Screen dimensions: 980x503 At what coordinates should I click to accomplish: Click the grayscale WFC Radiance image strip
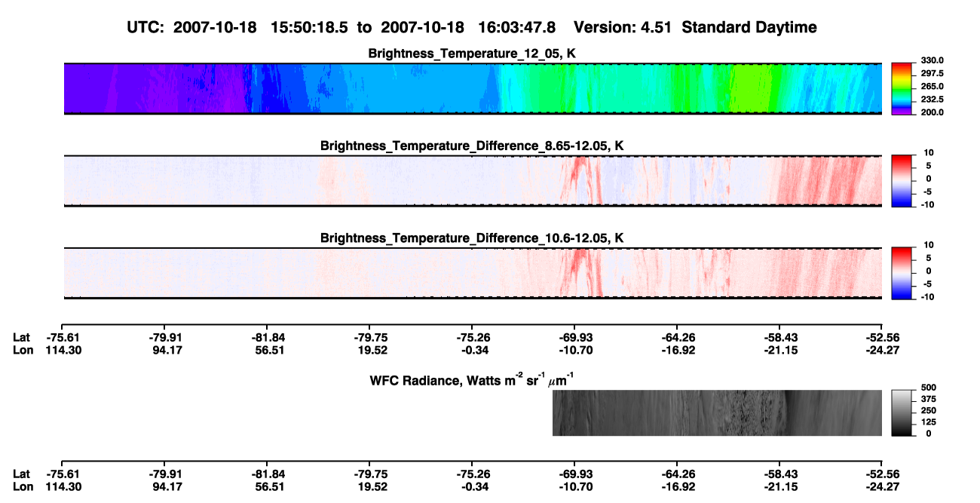[x=717, y=413]
